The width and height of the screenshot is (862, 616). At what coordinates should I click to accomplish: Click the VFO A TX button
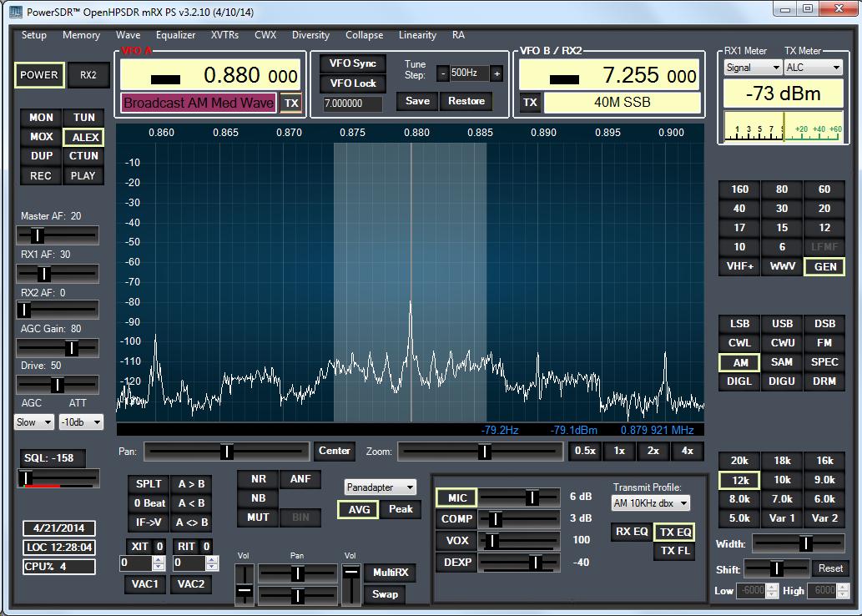(x=291, y=103)
